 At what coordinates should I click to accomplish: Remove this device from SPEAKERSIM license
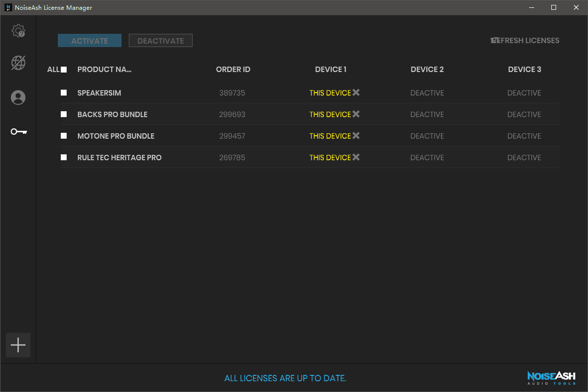click(356, 93)
